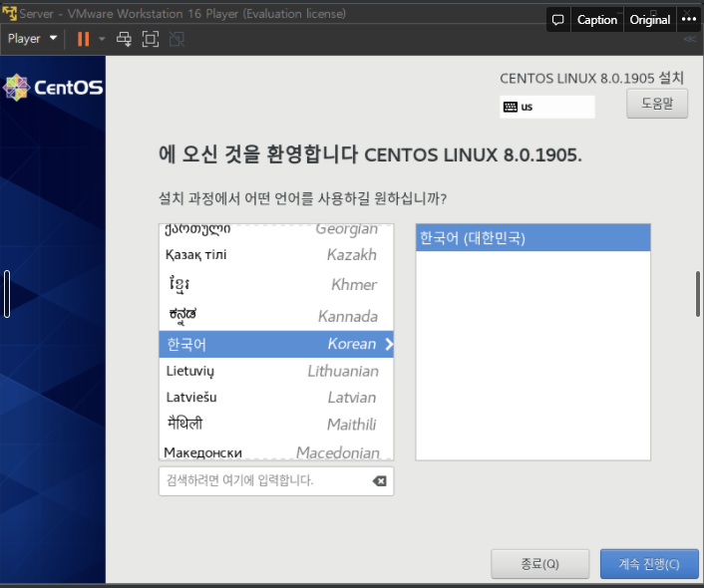Click the right-side vertical scrollbar handle
704x588 pixels.
698,294
